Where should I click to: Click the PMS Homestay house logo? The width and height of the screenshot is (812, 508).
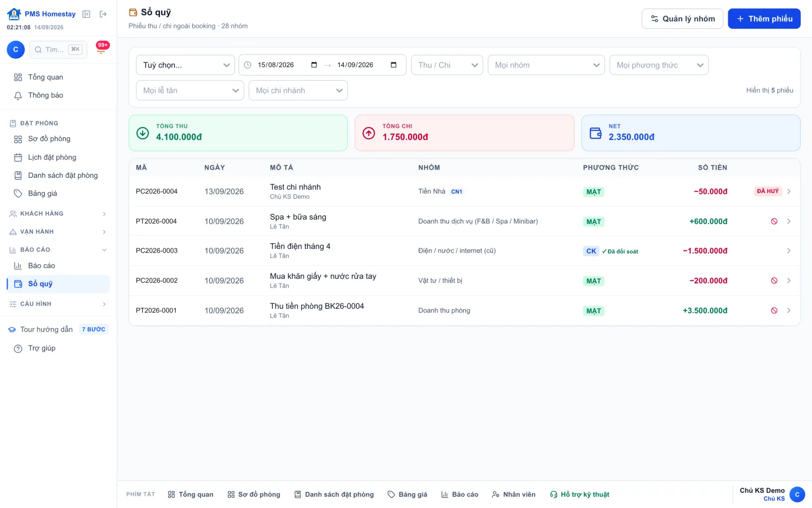[14, 14]
